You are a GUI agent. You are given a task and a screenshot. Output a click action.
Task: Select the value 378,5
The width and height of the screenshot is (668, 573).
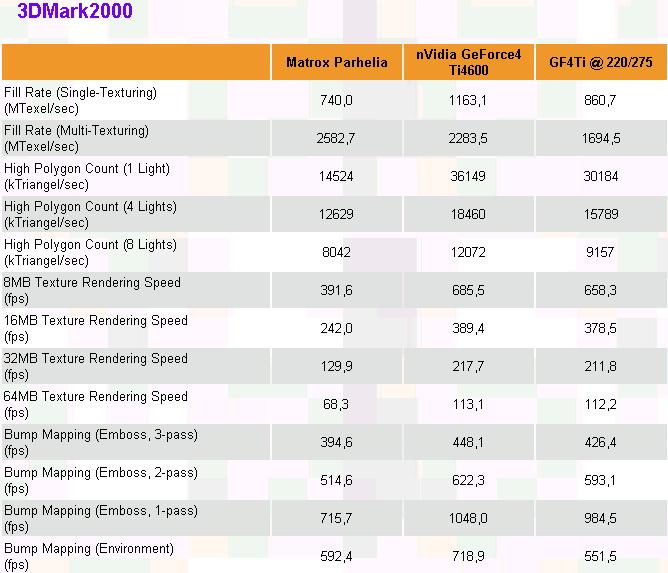(x=600, y=328)
